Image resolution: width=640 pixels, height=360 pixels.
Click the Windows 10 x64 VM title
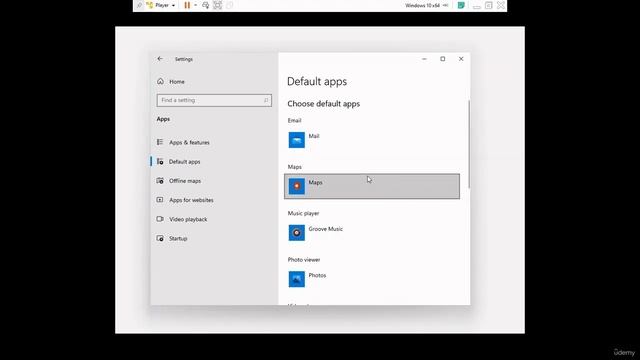[422, 5]
